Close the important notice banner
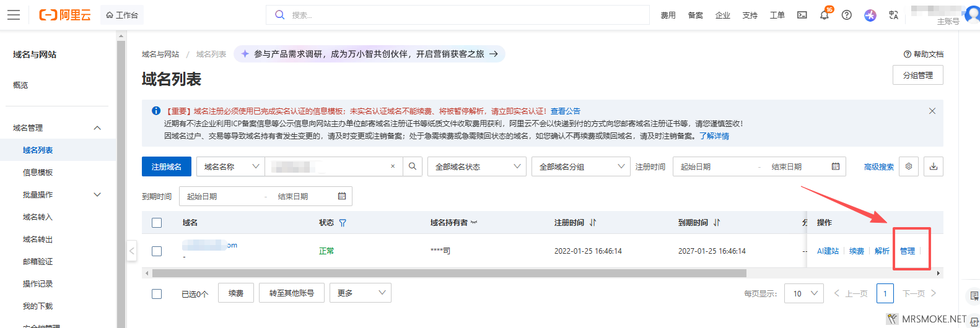 932,111
